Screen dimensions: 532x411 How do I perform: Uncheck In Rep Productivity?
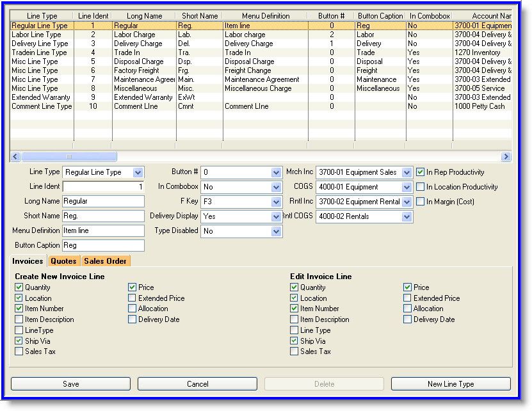[x=421, y=172]
